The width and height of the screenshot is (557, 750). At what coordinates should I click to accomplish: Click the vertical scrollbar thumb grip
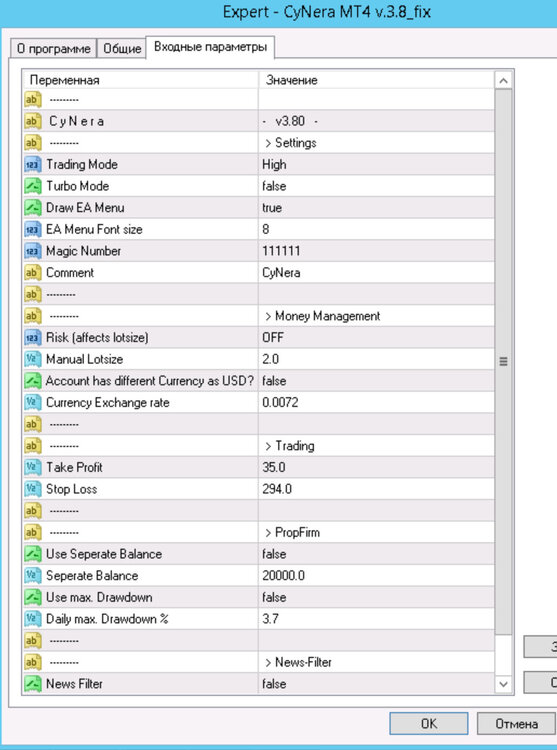(x=503, y=362)
